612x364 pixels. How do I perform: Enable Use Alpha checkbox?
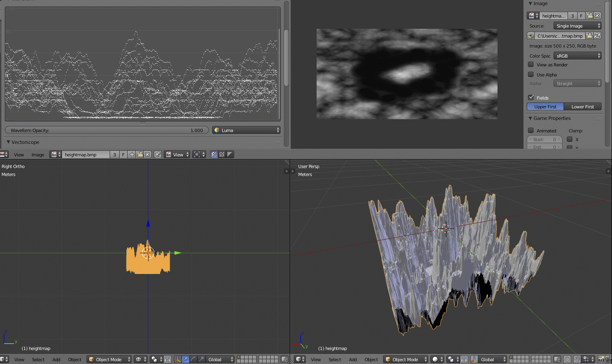[x=531, y=74]
